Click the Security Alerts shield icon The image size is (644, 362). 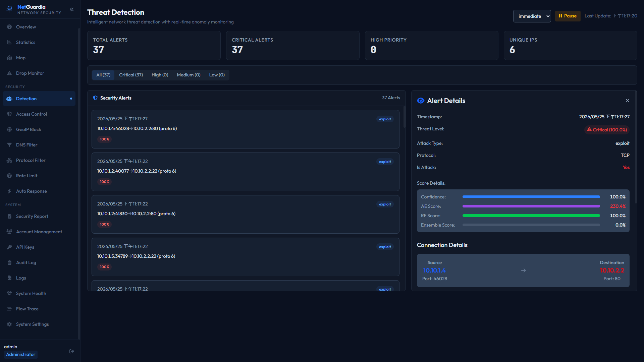pyautogui.click(x=95, y=98)
